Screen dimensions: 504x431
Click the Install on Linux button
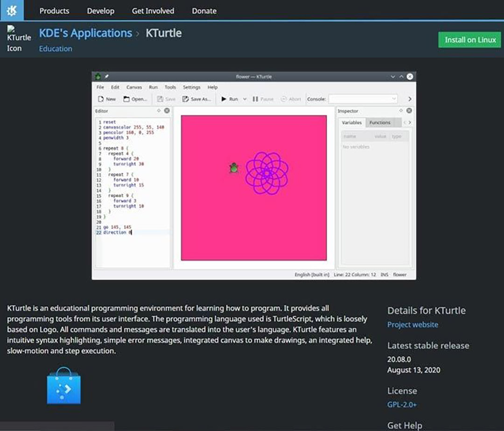coord(470,40)
